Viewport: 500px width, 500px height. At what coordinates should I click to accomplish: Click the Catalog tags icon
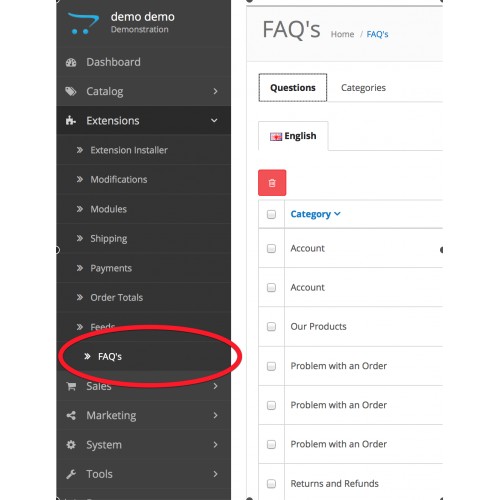click(x=71, y=91)
